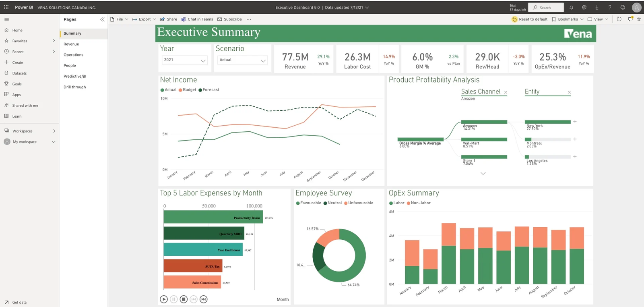
Task: Refresh visuals with the refresh icon
Action: click(x=619, y=19)
